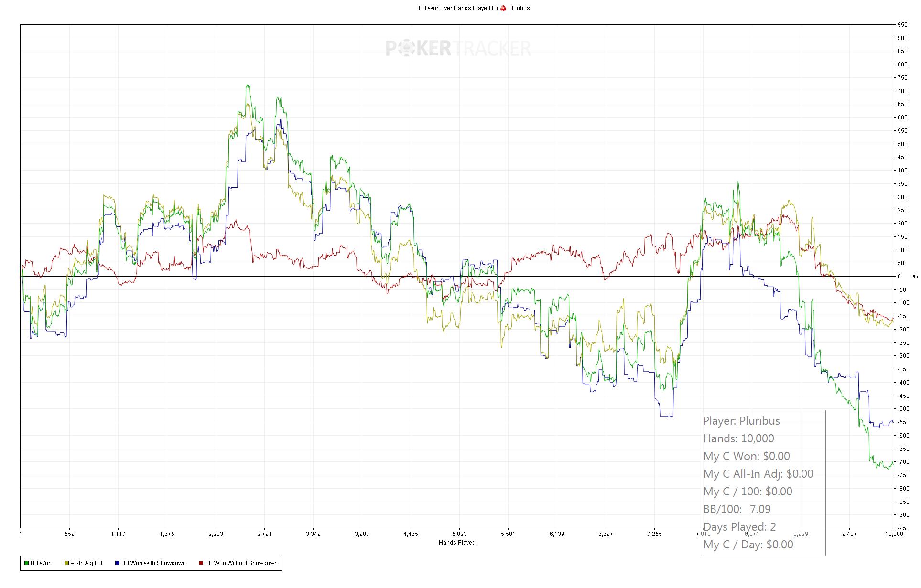The image size is (921, 588).
Task: Click the red BB Won Without Showdown swatch
Action: [x=201, y=563]
